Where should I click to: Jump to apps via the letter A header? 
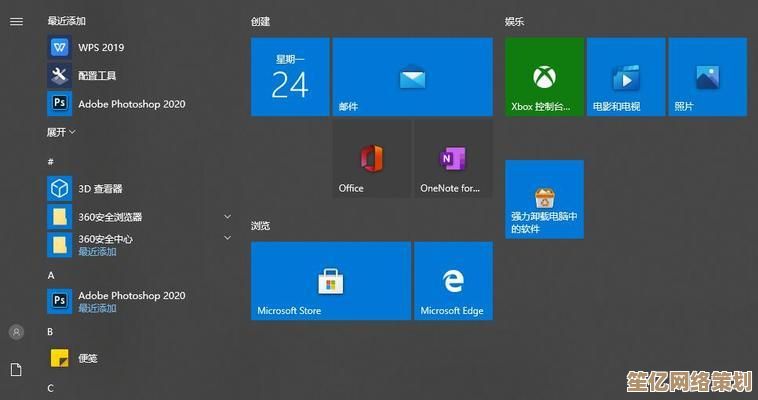[x=51, y=275]
